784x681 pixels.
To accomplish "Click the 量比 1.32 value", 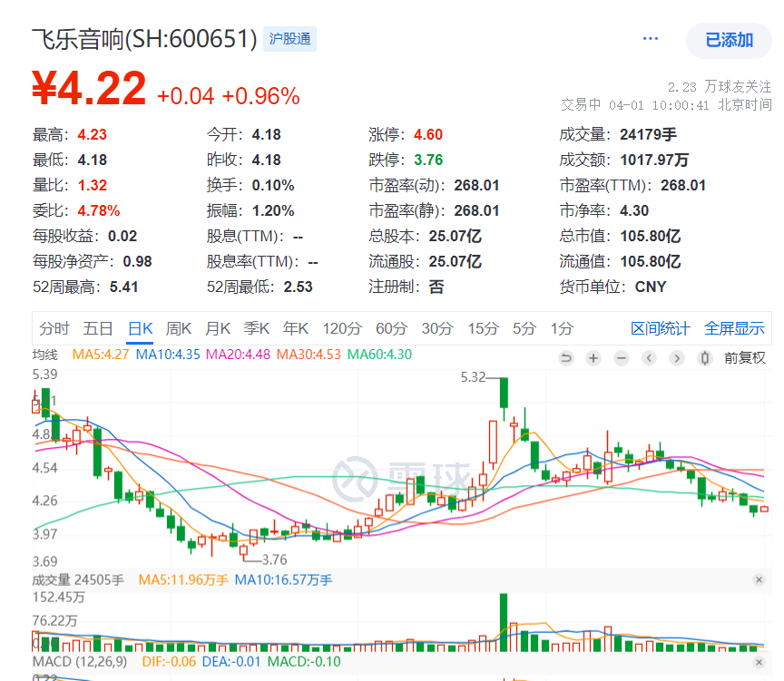I will pyautogui.click(x=92, y=185).
